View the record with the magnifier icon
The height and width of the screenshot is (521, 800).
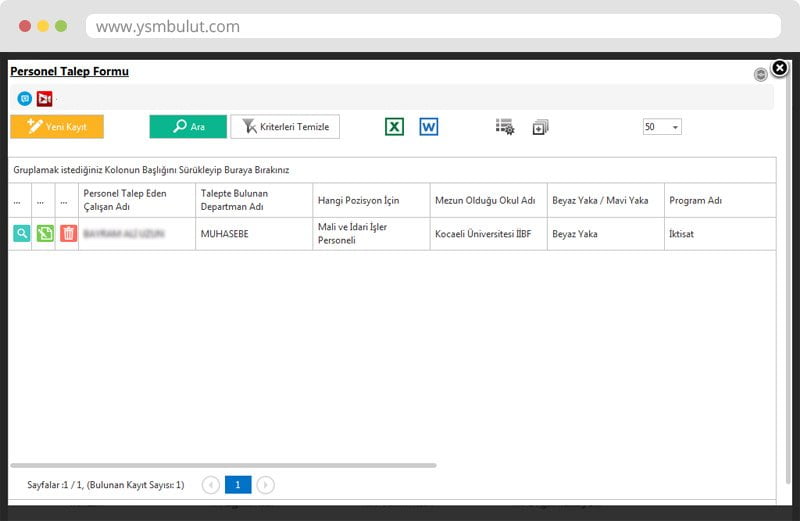coord(21,233)
